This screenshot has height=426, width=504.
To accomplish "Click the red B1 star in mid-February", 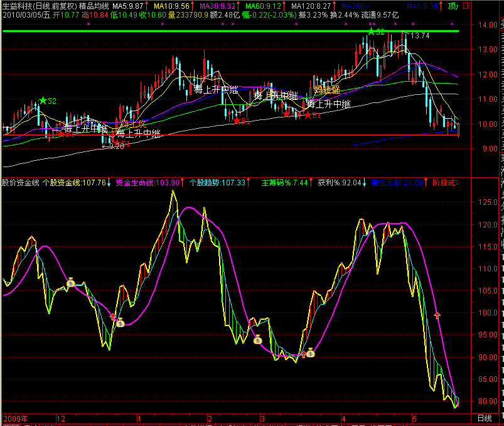I will 237,121.
